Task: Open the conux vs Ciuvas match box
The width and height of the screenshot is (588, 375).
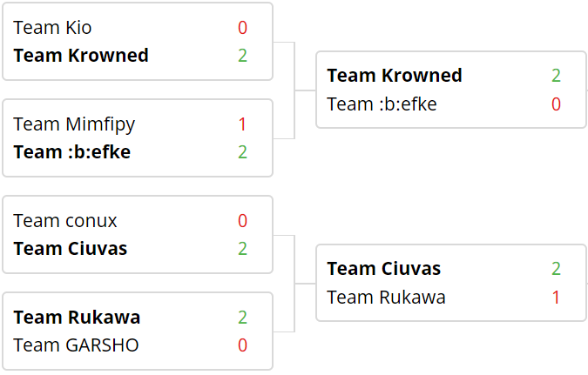Action: tap(138, 235)
